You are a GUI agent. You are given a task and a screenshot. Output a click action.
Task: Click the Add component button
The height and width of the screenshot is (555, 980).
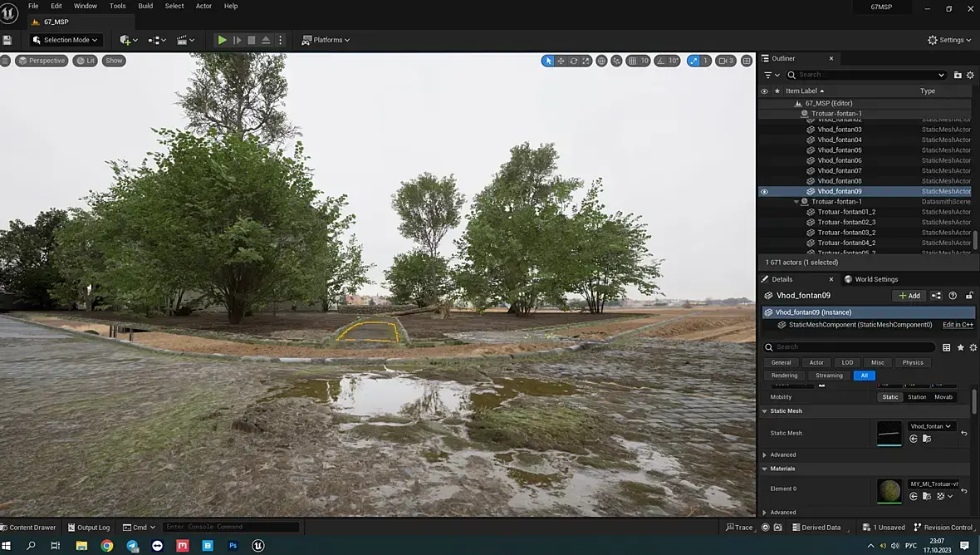coord(909,296)
